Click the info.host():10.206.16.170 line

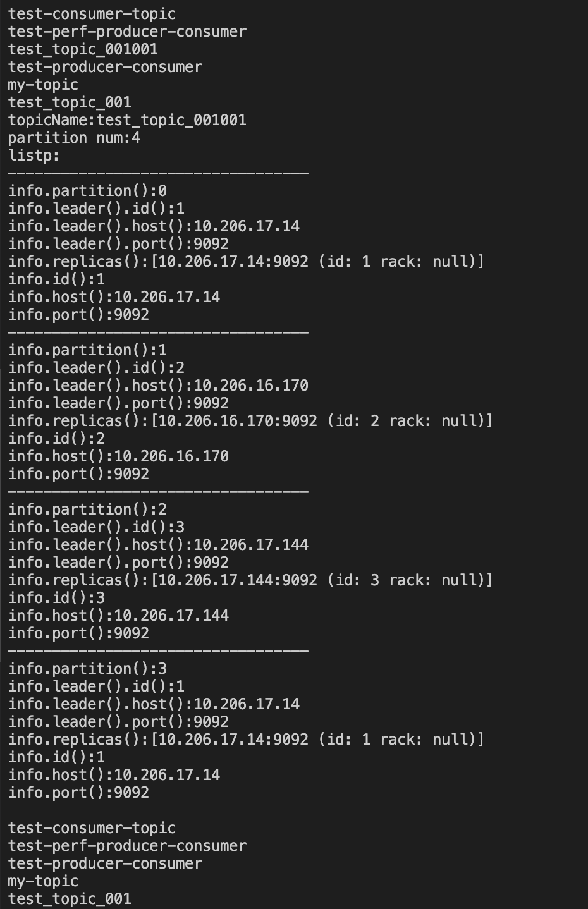(118, 456)
